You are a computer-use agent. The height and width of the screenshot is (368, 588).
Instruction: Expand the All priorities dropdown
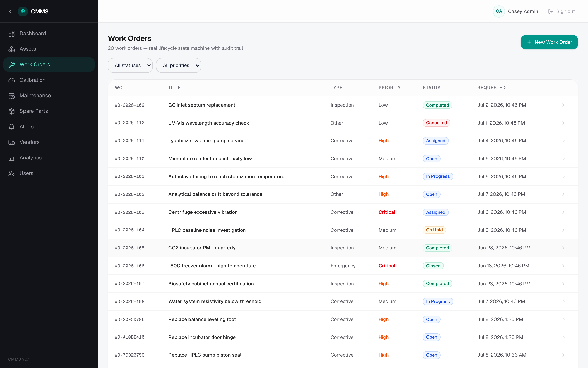[x=179, y=65]
